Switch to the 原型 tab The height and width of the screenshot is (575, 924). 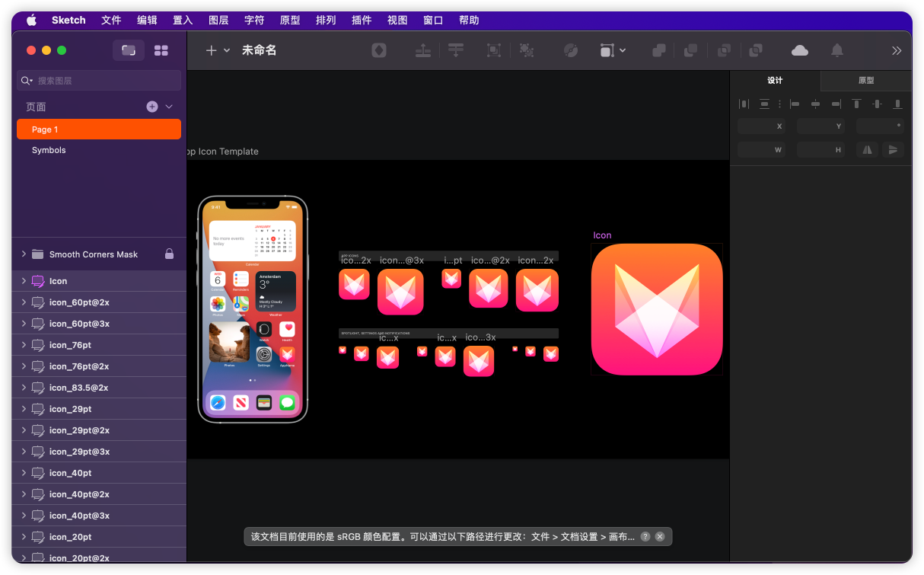tap(865, 81)
